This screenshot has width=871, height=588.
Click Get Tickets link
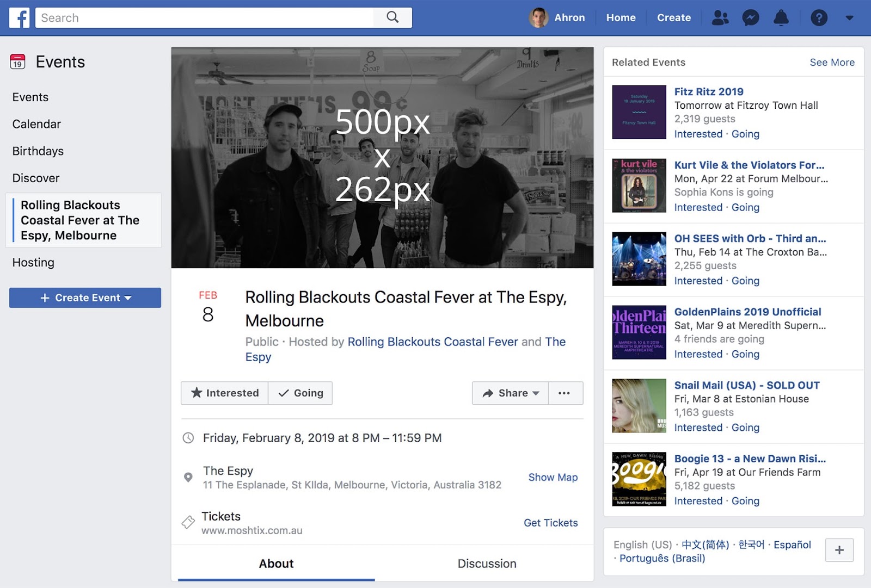tap(551, 523)
